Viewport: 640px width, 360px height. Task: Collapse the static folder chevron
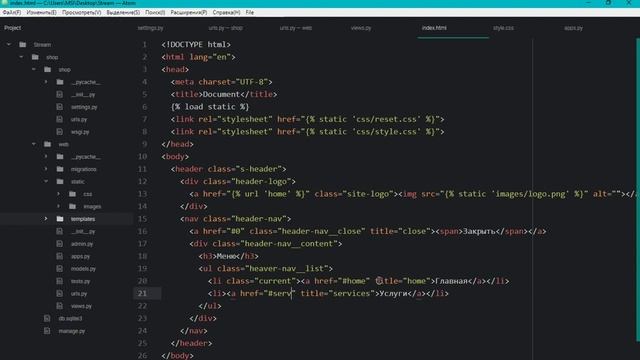point(46,182)
